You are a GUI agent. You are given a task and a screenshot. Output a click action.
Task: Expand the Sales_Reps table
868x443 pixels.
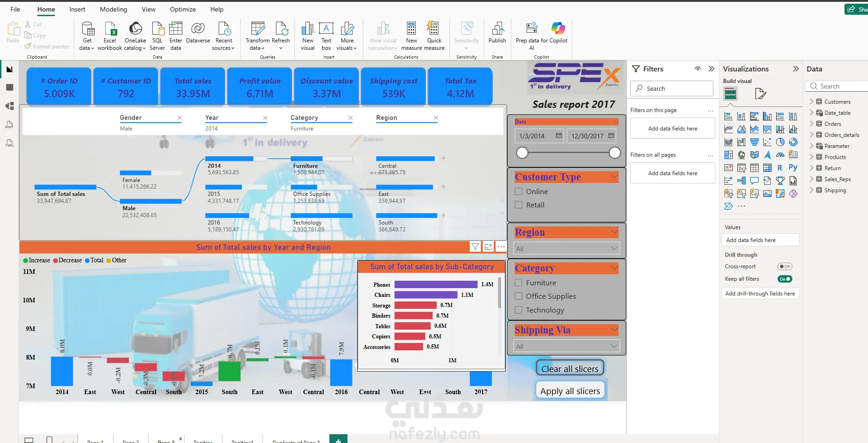812,179
